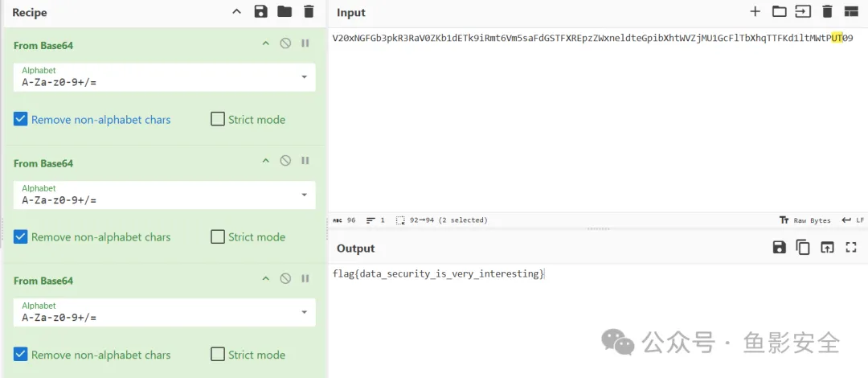Clear input and output
The width and height of the screenshot is (868, 378).
pyautogui.click(x=827, y=11)
